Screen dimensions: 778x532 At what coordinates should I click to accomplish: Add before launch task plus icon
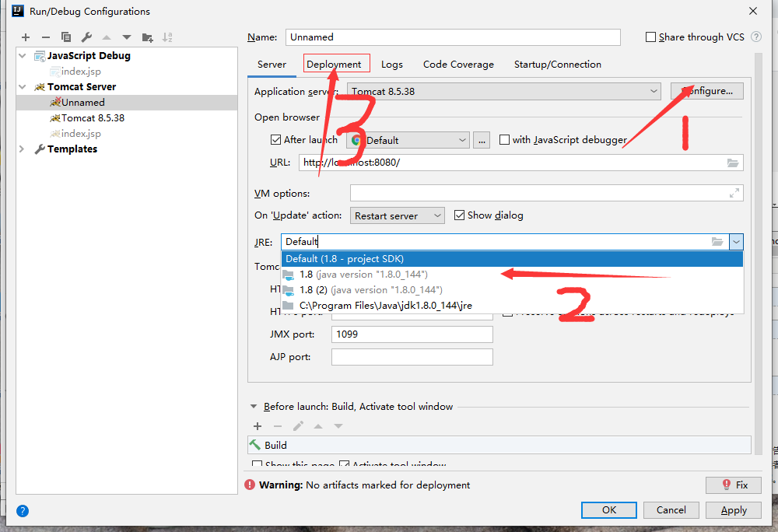pyautogui.click(x=258, y=426)
